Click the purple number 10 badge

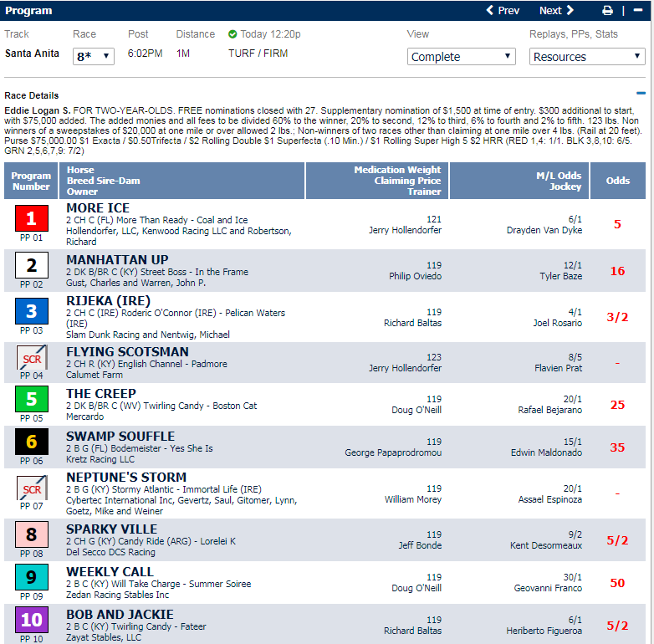point(31,621)
